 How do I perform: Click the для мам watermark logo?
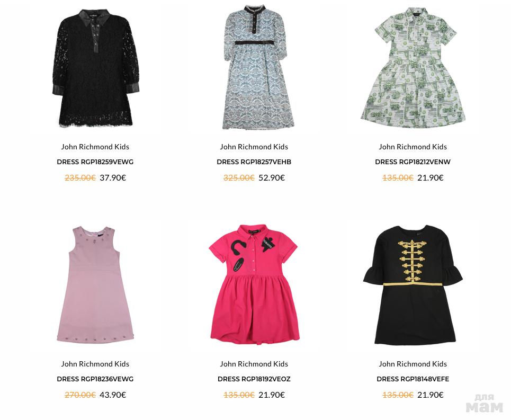[x=485, y=403]
